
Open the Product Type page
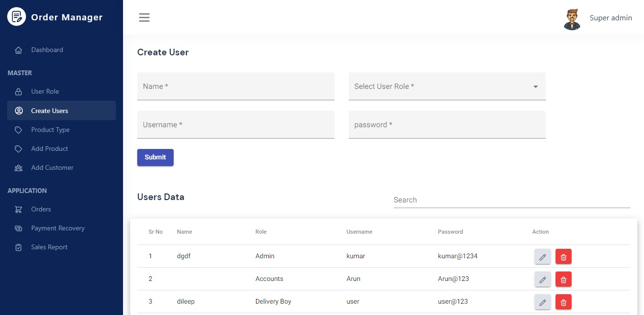pyautogui.click(x=50, y=130)
